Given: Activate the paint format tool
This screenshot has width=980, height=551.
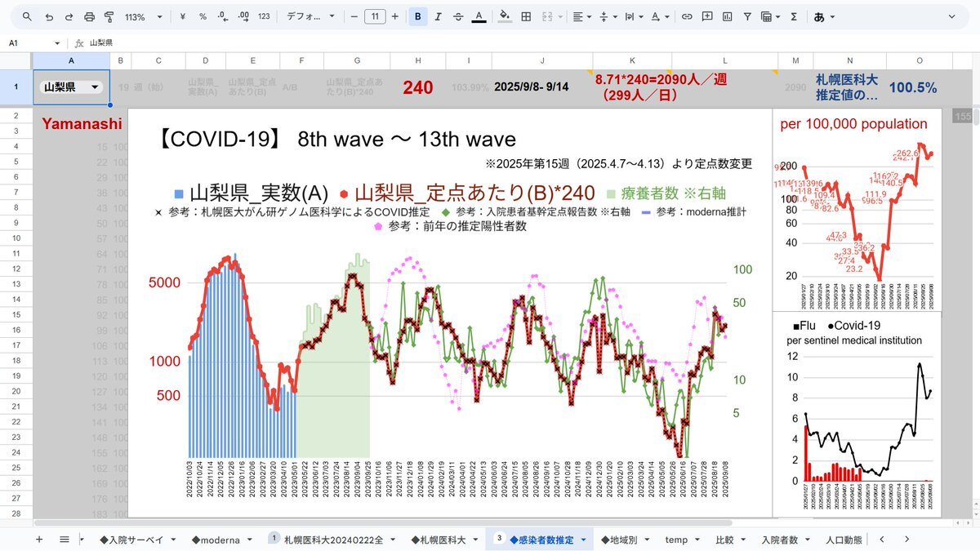Looking at the screenshot, I should (109, 16).
